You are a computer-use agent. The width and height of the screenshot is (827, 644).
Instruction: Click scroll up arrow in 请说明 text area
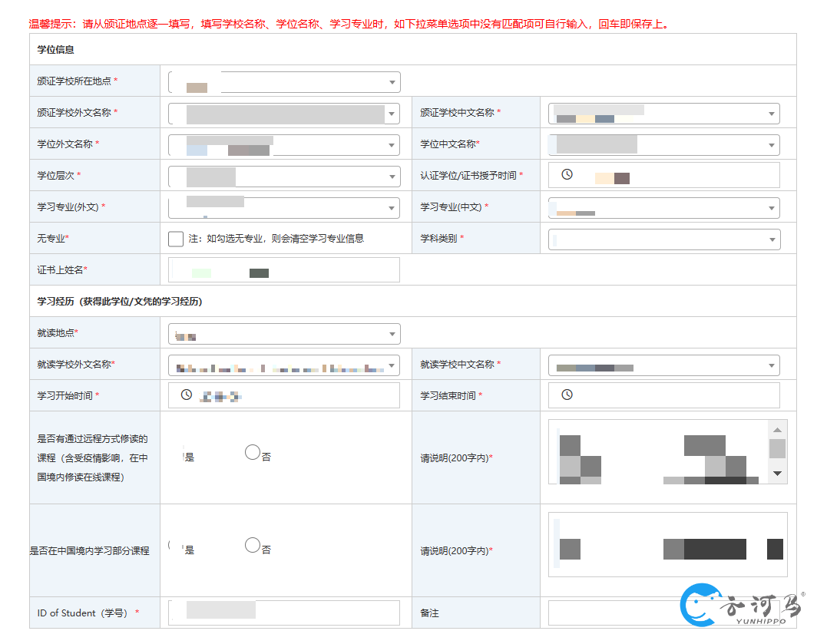tap(777, 430)
